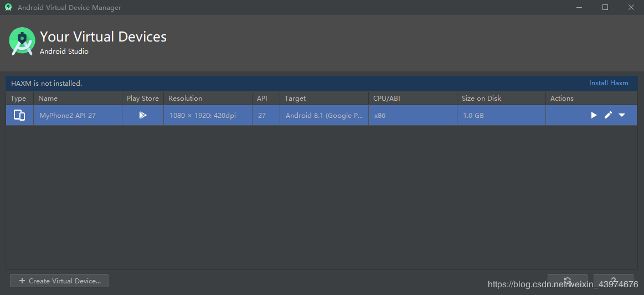Select the MyPhone2 API 27 name cell
The image size is (644, 295).
coord(78,115)
